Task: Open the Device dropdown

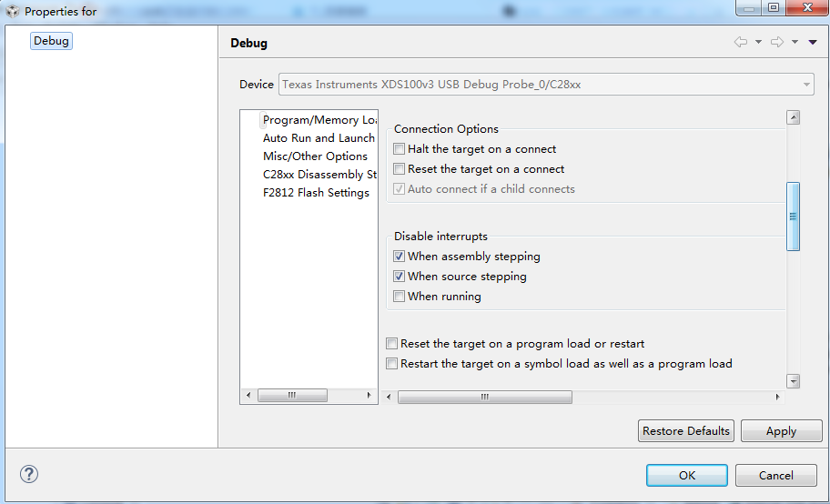Action: coord(806,85)
